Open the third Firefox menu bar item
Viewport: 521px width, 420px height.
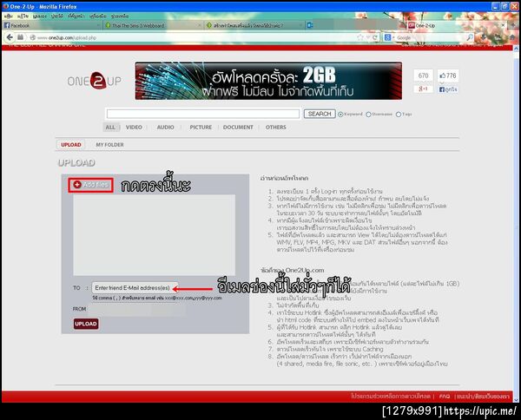40,16
